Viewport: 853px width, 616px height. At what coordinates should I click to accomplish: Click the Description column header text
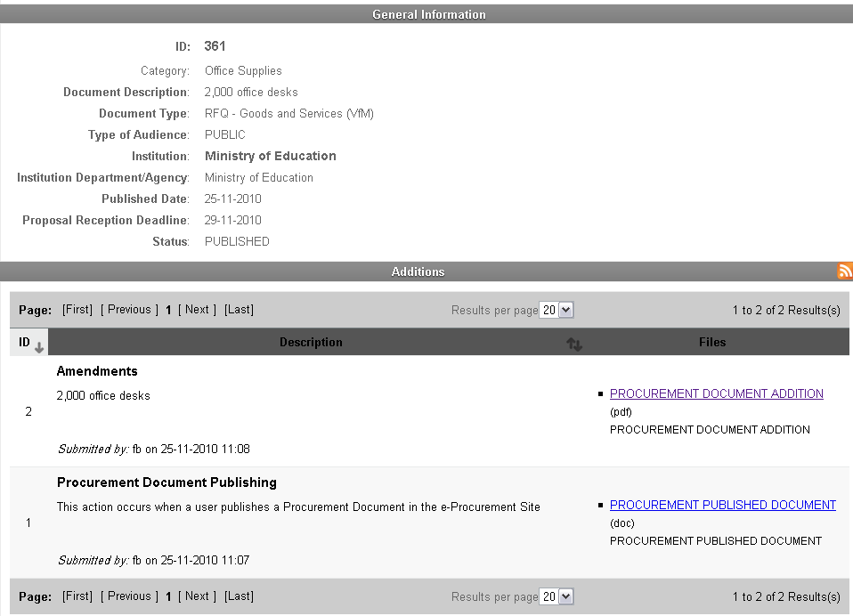tap(311, 343)
